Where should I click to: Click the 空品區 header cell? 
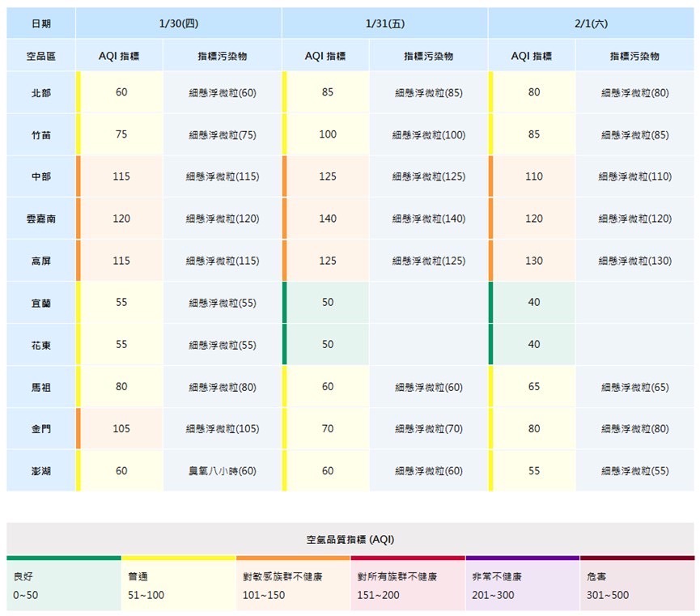click(x=41, y=56)
